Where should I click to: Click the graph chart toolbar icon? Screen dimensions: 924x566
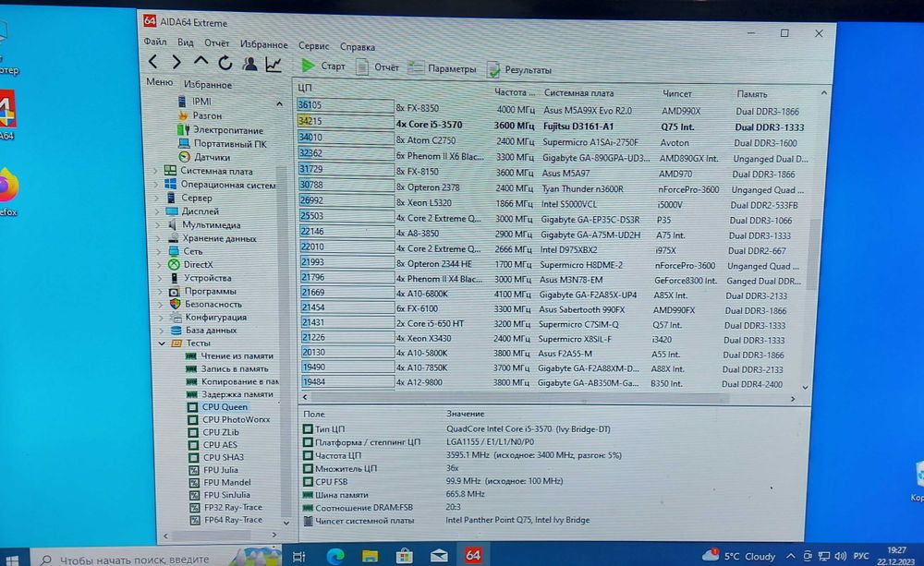(x=274, y=64)
